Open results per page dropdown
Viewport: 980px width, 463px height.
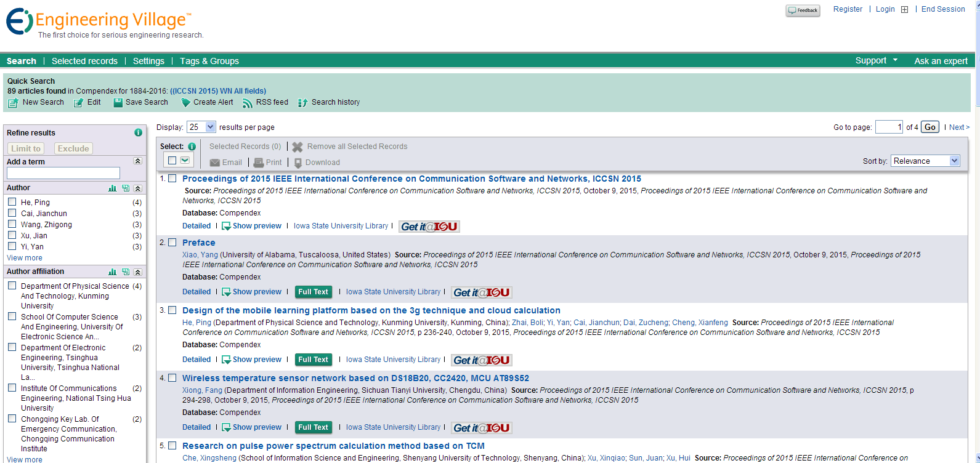pyautogui.click(x=201, y=127)
